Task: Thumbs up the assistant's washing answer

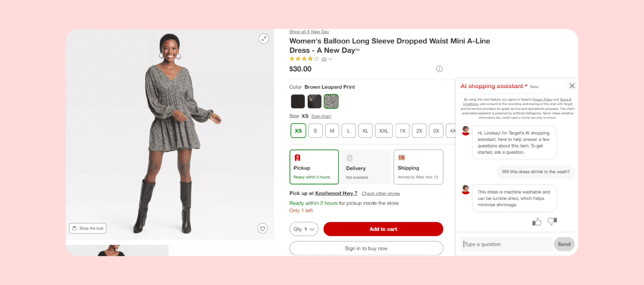Action: coord(537,222)
